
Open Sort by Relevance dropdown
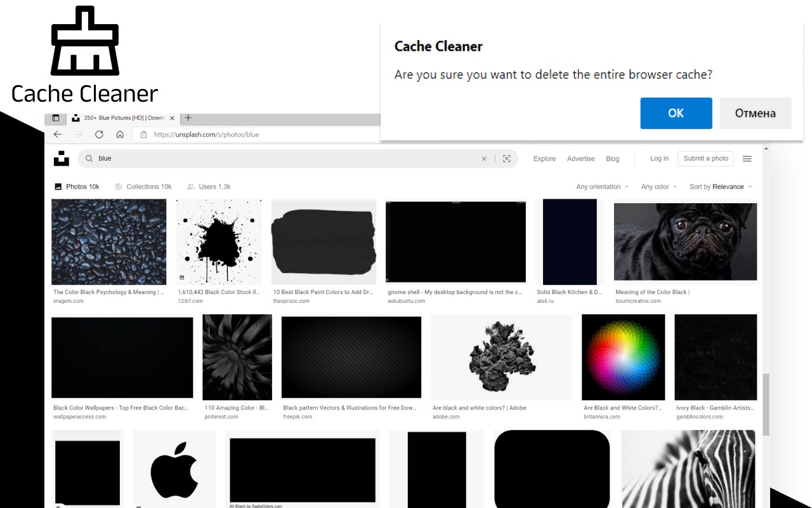point(721,187)
